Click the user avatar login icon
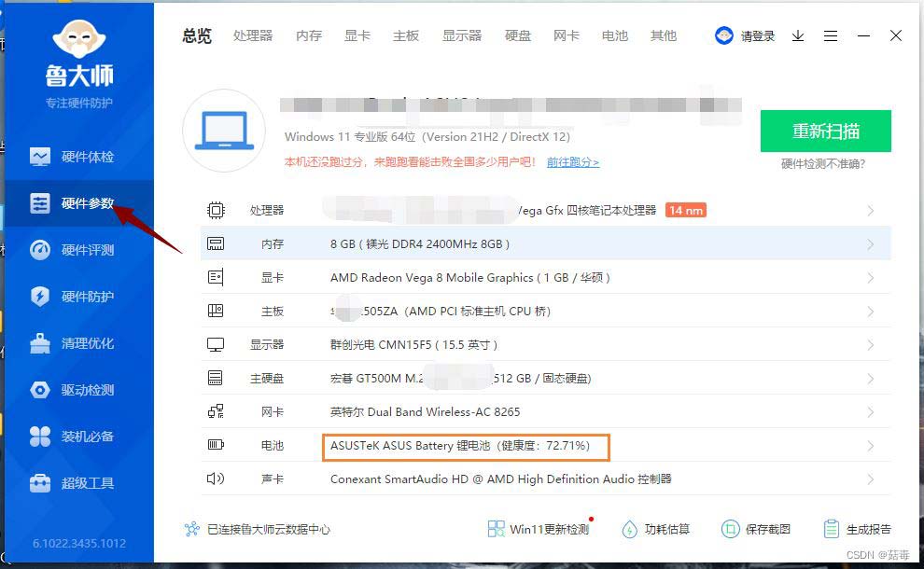 tap(723, 36)
